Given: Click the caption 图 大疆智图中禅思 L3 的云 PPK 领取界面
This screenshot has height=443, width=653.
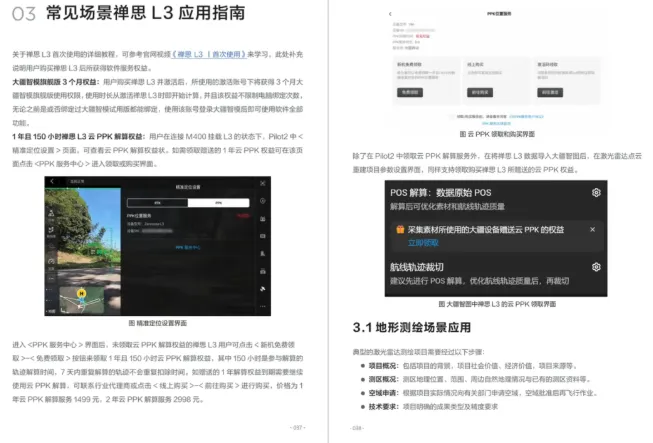Looking at the screenshot, I should tap(497, 304).
